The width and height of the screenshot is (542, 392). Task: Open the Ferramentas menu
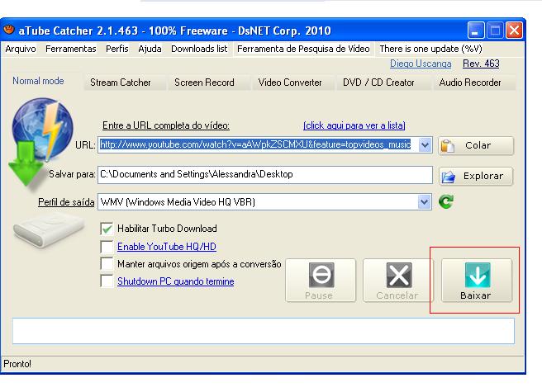click(70, 49)
